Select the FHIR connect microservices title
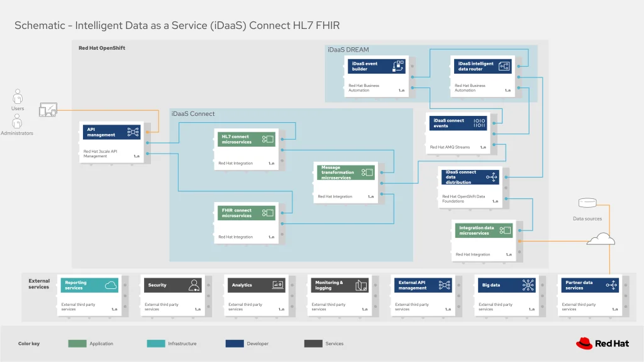Viewport: 644px width, 362px height. pos(236,213)
